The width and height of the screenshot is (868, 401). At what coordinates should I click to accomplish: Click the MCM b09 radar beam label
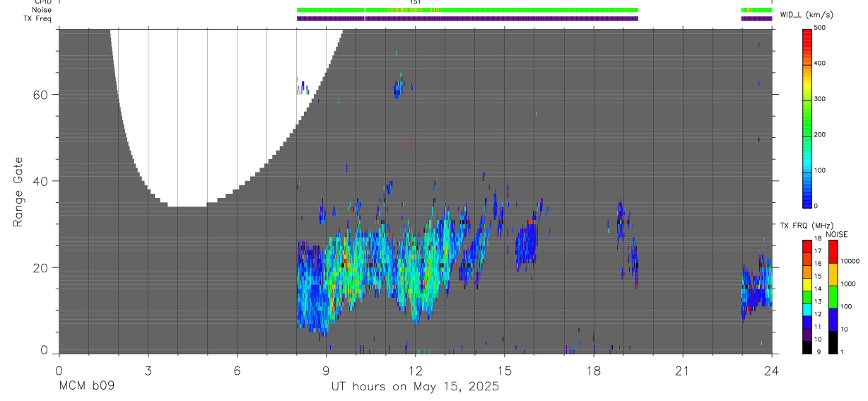point(86,387)
